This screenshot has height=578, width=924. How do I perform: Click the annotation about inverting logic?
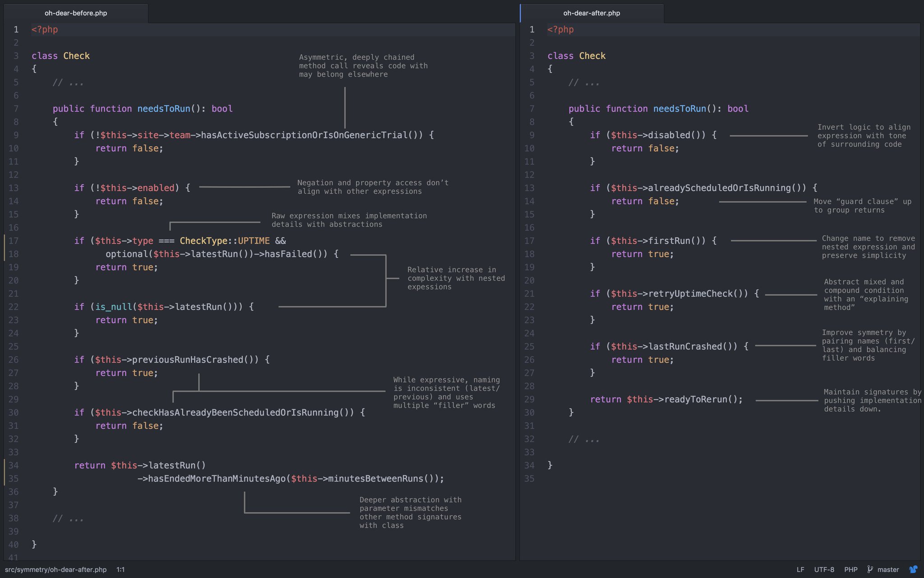pos(862,135)
